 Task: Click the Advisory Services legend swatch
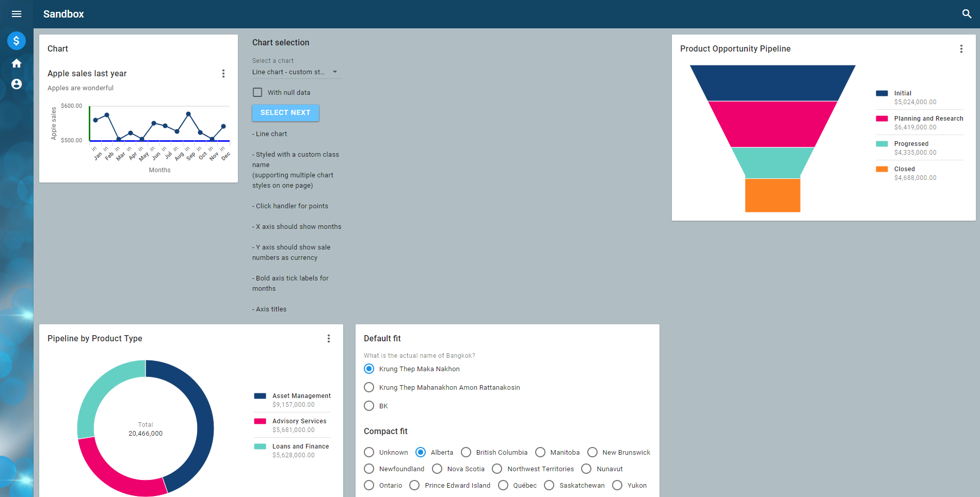tap(260, 421)
